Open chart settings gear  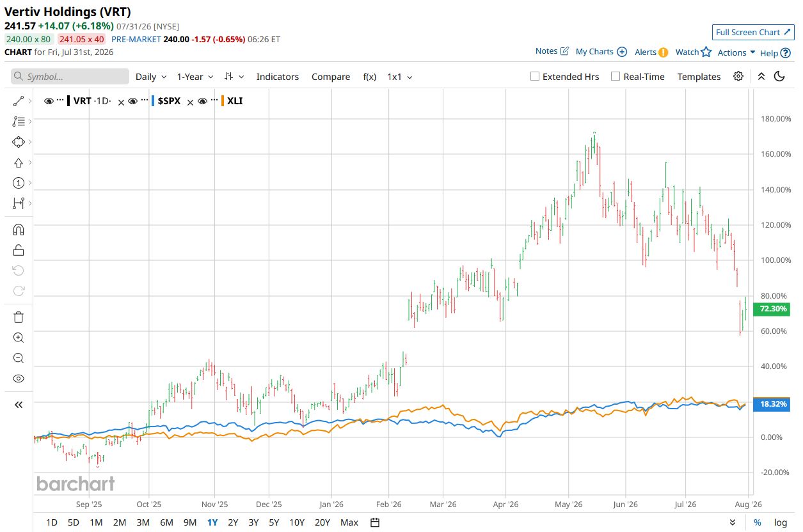click(738, 76)
